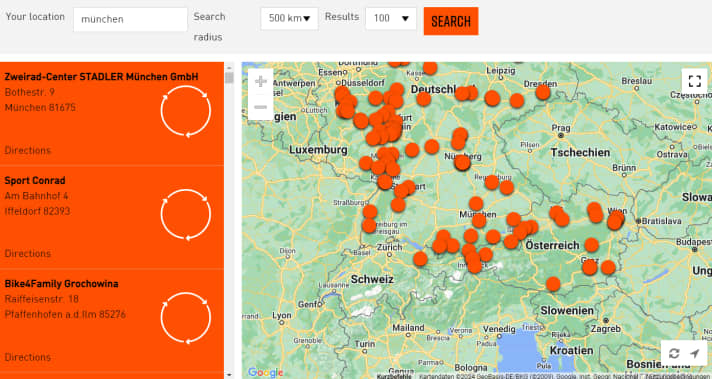
Task: Click the orange marker near Nürnberg
Action: pos(462,162)
